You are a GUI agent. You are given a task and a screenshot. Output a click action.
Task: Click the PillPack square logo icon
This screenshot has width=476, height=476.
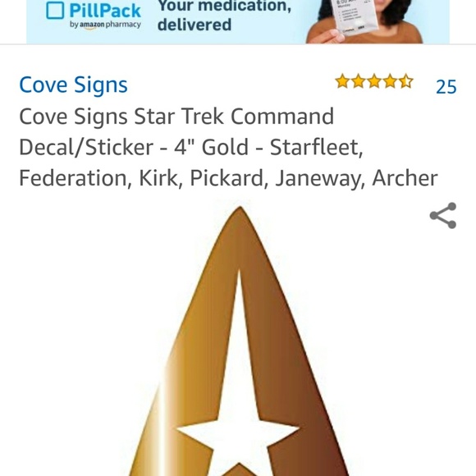(x=55, y=11)
